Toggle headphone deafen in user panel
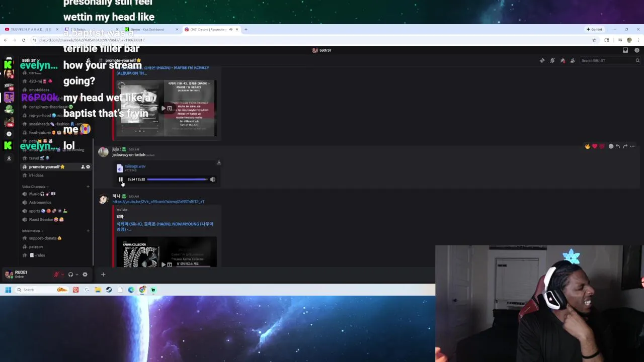 tap(70, 275)
